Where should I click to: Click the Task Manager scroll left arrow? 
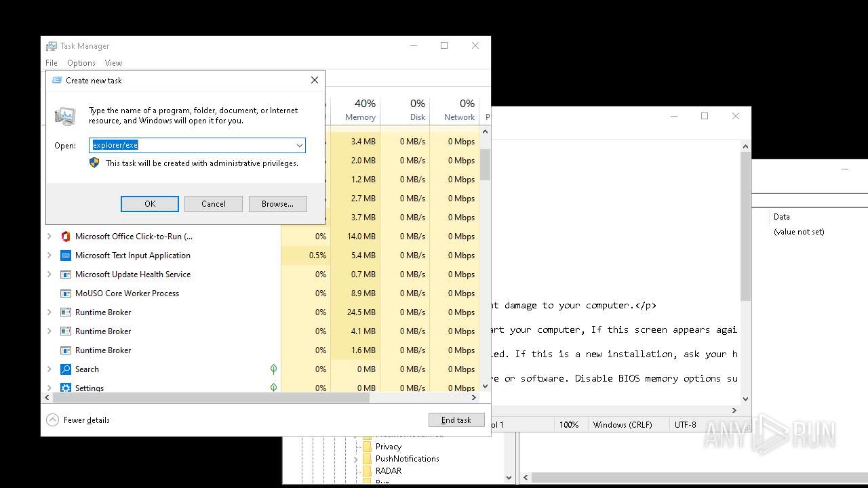(48, 398)
